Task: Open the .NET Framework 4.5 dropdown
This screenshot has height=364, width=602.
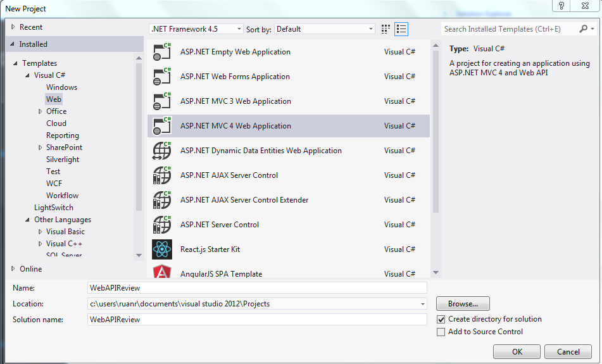Action: tap(196, 28)
